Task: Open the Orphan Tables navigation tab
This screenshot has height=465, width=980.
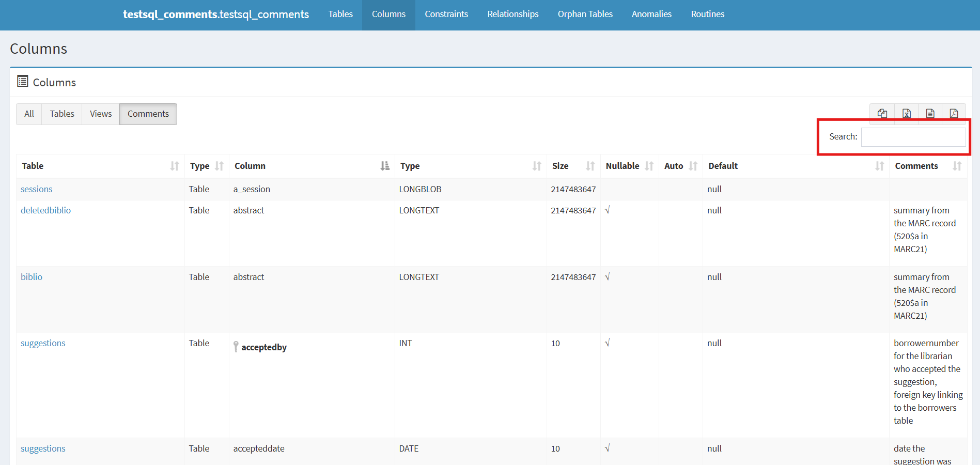Action: pos(585,14)
